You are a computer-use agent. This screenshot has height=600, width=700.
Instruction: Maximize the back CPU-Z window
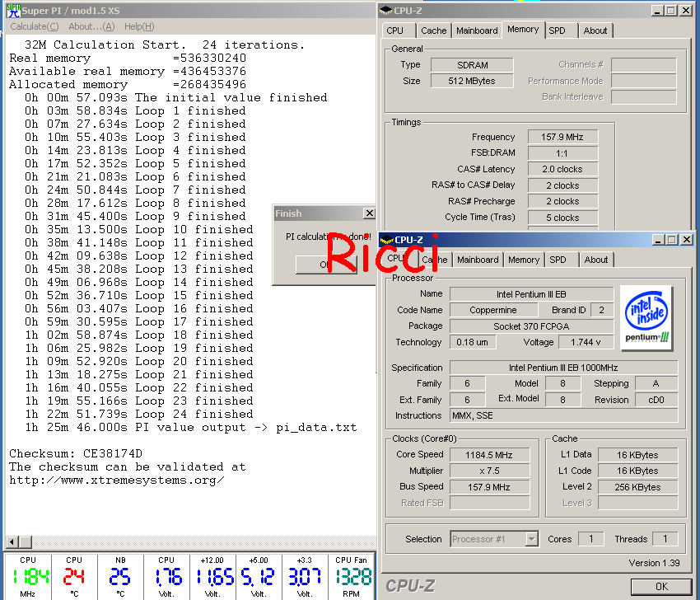670,11
